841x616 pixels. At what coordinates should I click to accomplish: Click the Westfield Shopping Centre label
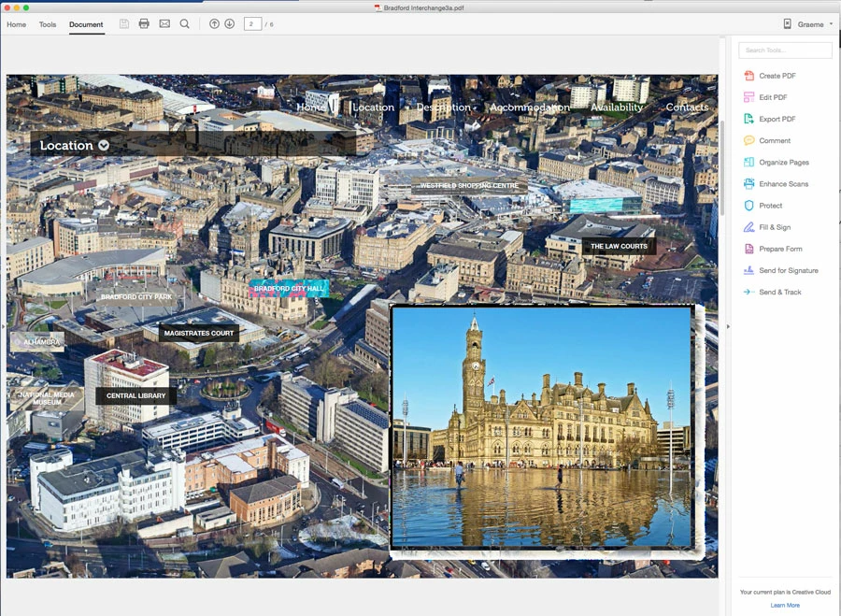point(469,185)
